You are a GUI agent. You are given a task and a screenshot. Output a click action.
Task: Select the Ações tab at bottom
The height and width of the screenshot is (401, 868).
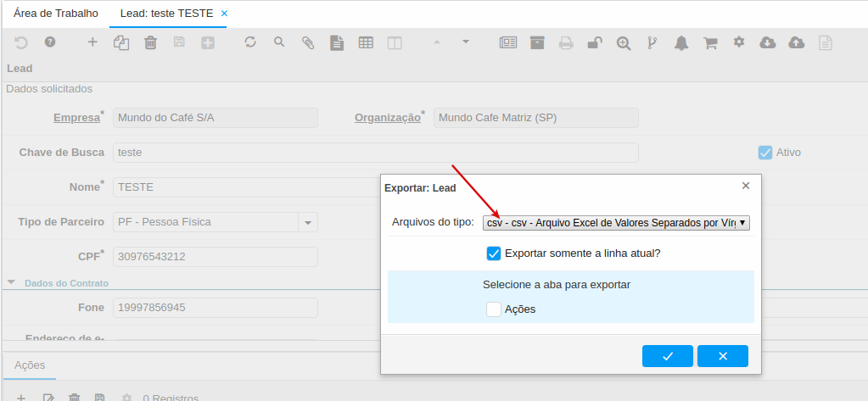(x=30, y=365)
